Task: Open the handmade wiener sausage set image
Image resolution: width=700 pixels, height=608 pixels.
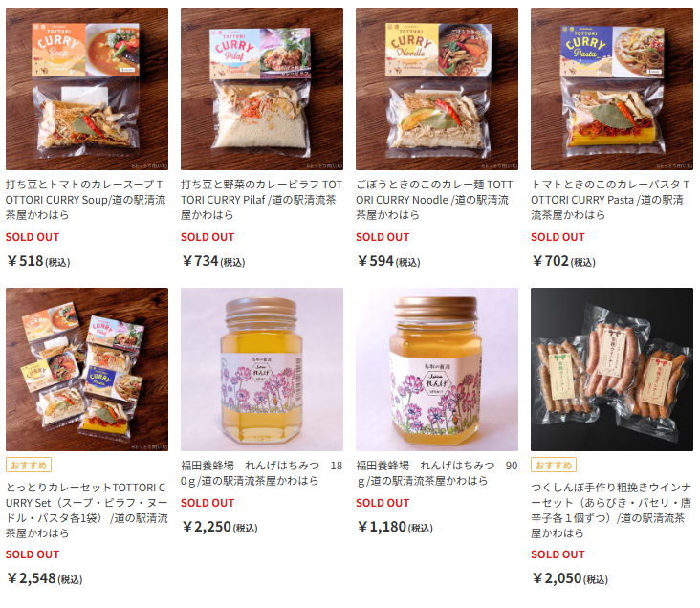Action: pos(612,369)
